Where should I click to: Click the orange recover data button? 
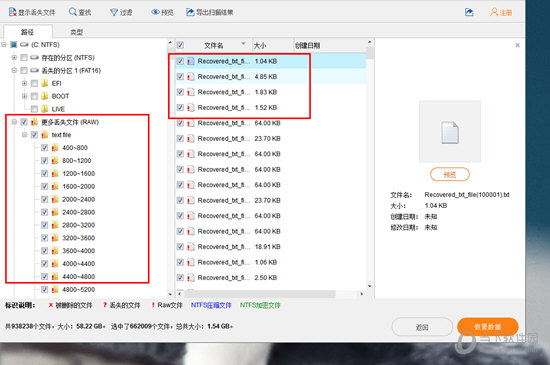(x=488, y=327)
